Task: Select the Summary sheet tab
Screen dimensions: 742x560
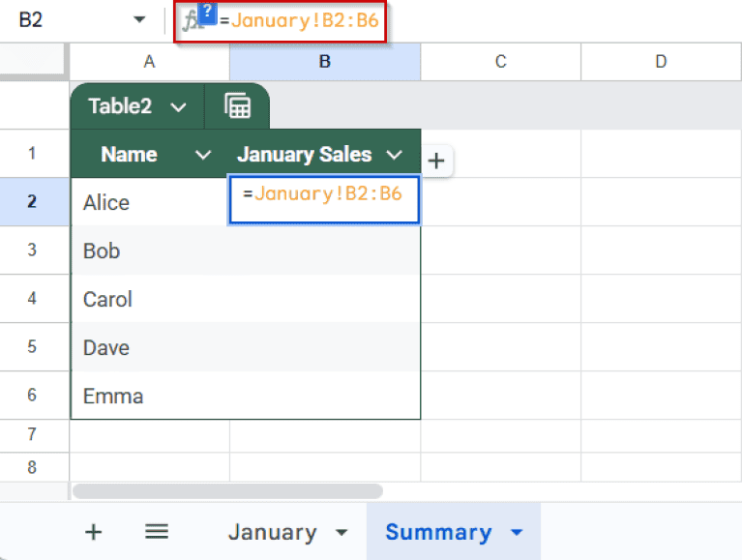Action: 437,532
